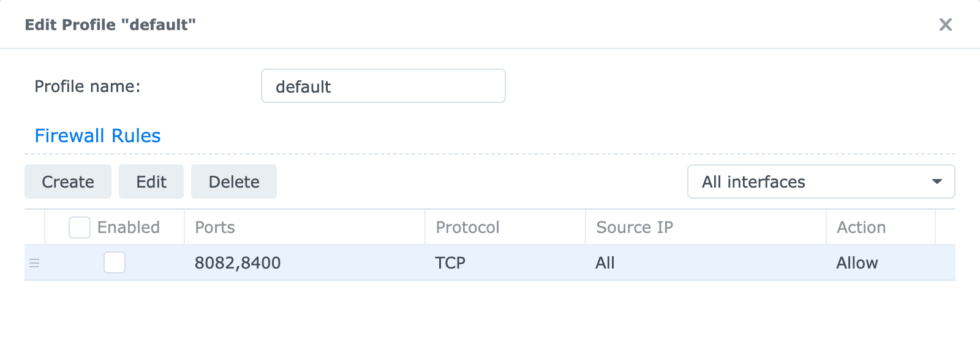Hit the Delete button
980x347 pixels.
[234, 181]
